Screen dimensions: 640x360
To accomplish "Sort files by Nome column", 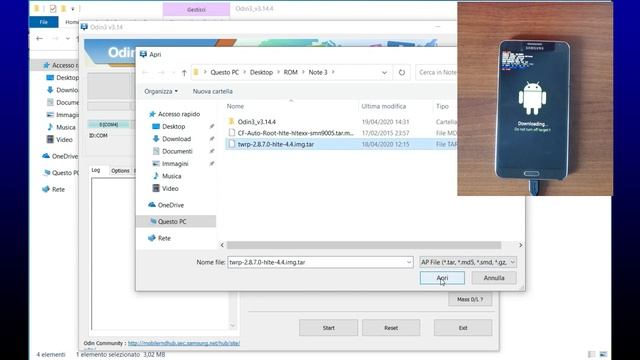I will 235,106.
